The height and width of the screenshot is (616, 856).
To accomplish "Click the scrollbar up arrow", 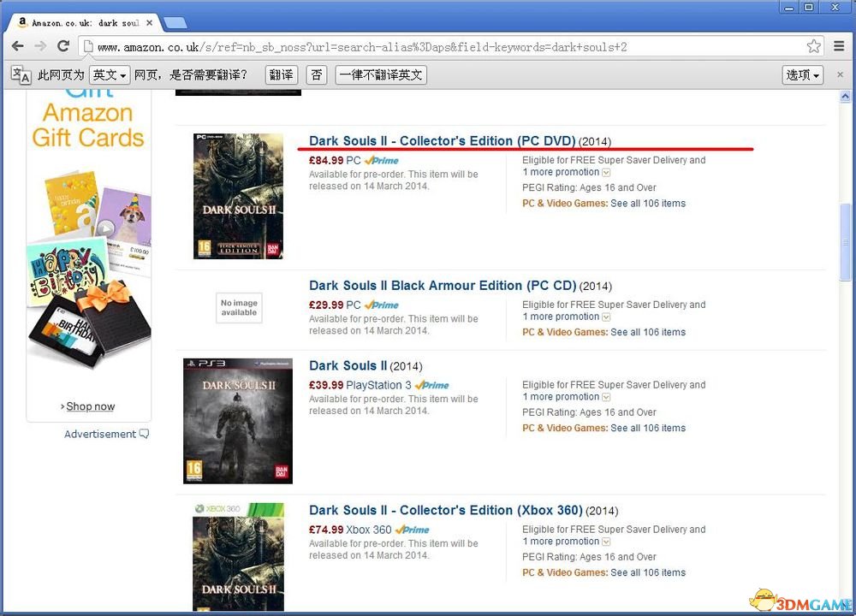I will [845, 98].
